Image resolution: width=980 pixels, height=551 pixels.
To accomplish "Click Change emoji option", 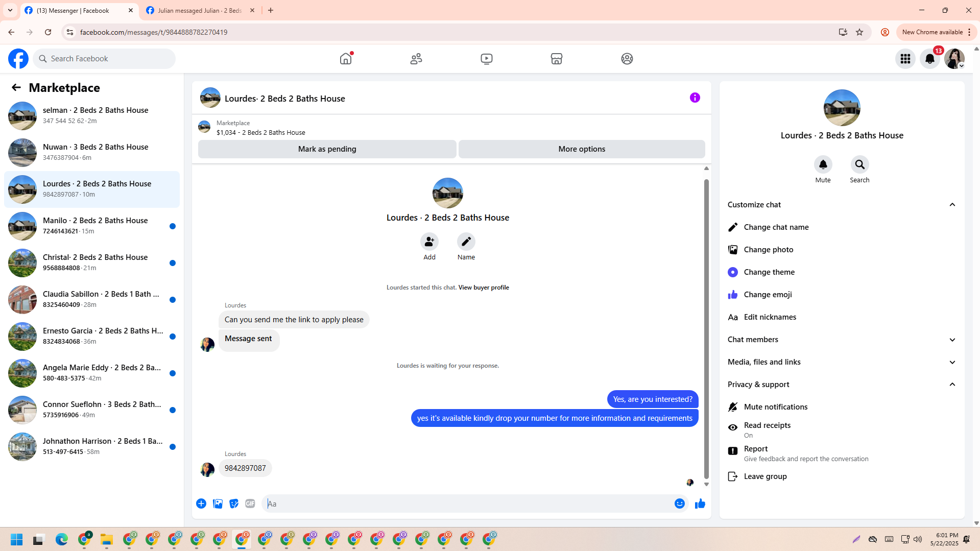I will coord(842,295).
